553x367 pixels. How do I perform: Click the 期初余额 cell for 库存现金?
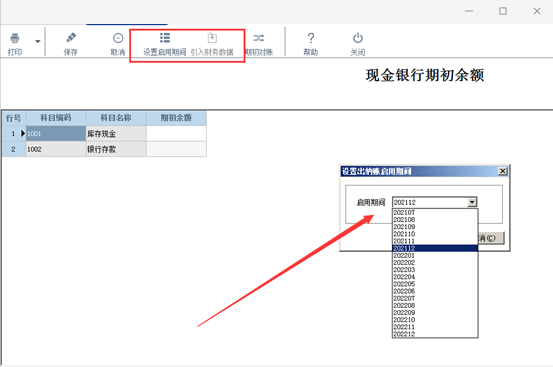tap(176, 134)
